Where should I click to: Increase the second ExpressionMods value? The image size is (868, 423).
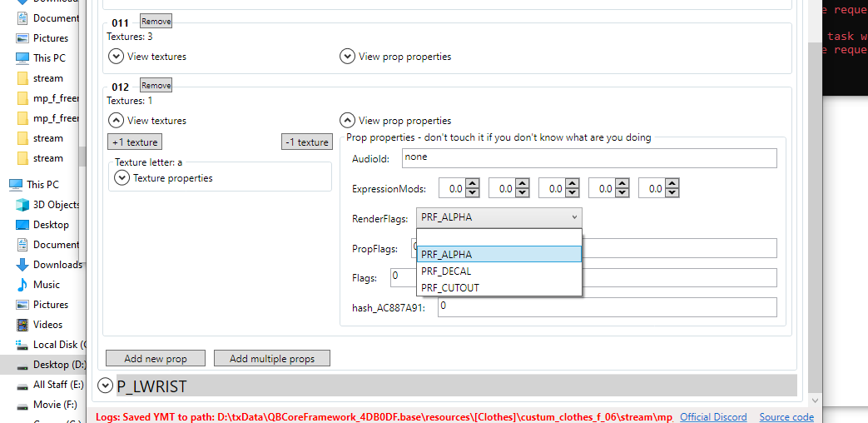522,184
